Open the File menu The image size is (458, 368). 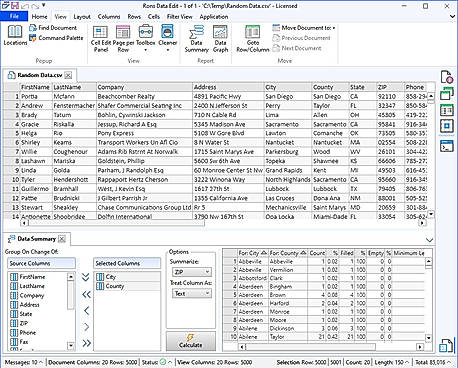click(14, 16)
